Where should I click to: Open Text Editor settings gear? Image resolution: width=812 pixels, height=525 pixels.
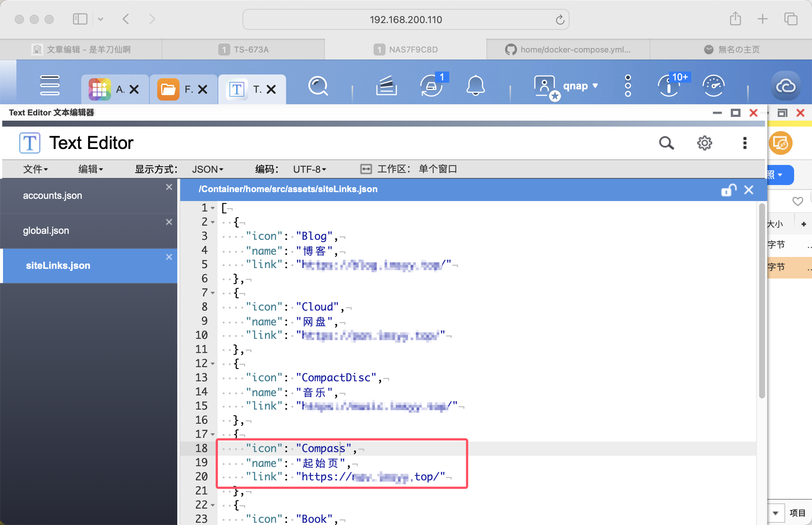point(704,143)
